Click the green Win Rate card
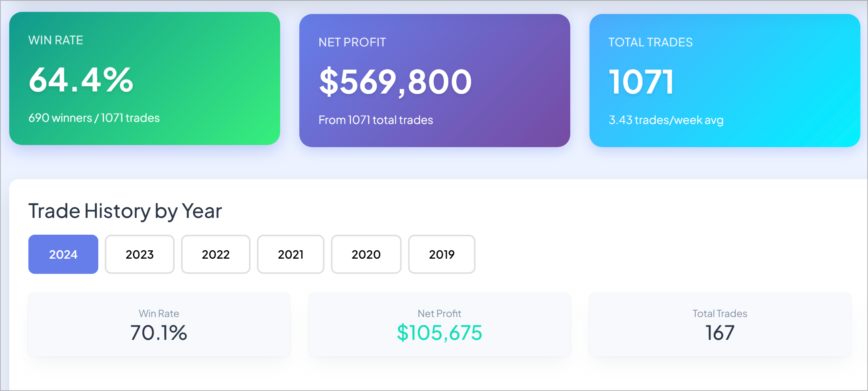The width and height of the screenshot is (868, 391). (x=145, y=79)
